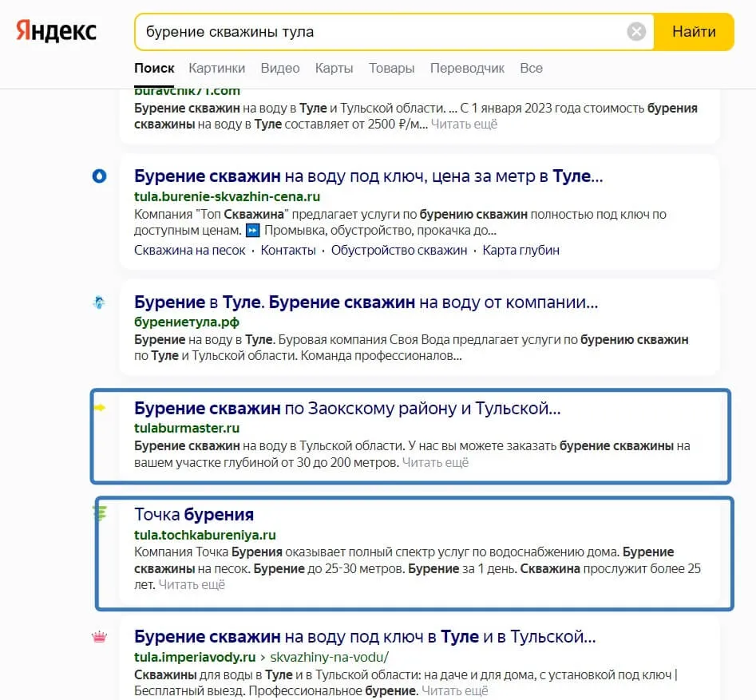Click the Все tab
Image resolution: width=756 pixels, height=700 pixels.
click(x=530, y=68)
